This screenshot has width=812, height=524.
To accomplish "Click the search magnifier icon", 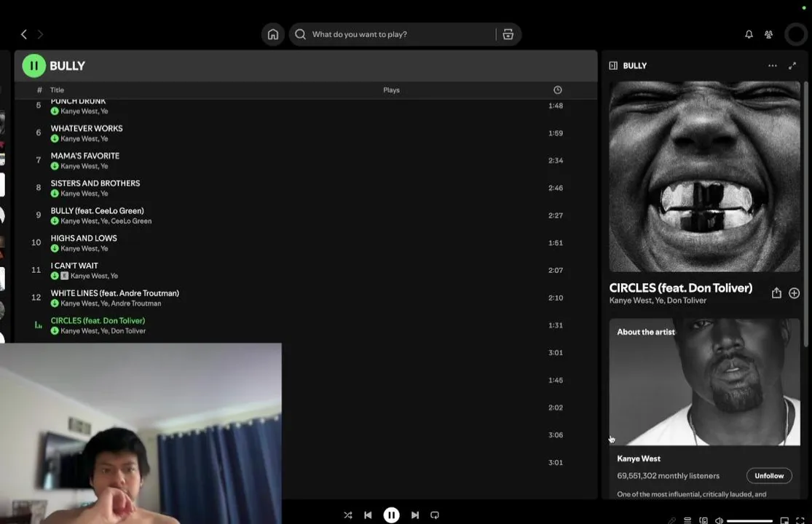I will pyautogui.click(x=300, y=34).
